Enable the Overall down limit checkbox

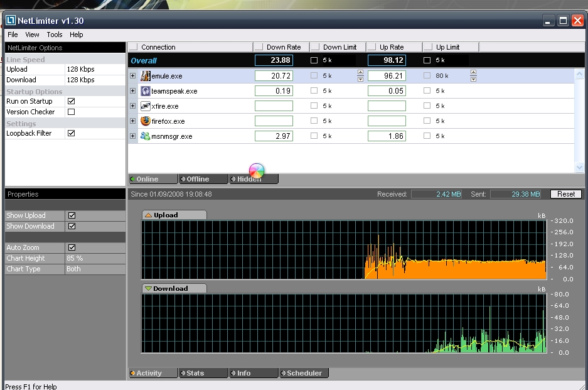point(314,60)
